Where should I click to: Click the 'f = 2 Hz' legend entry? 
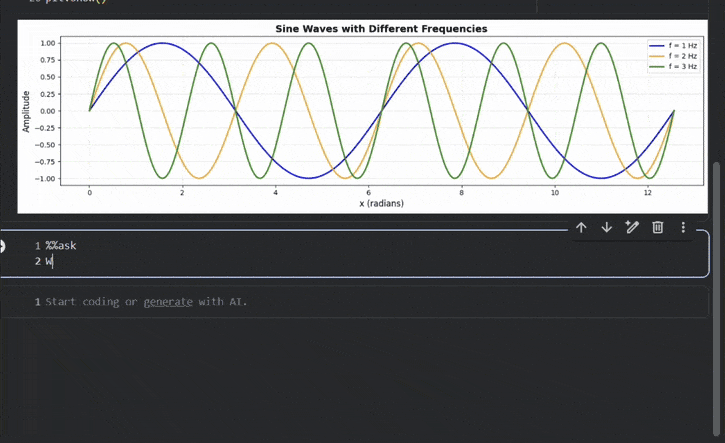673,56
